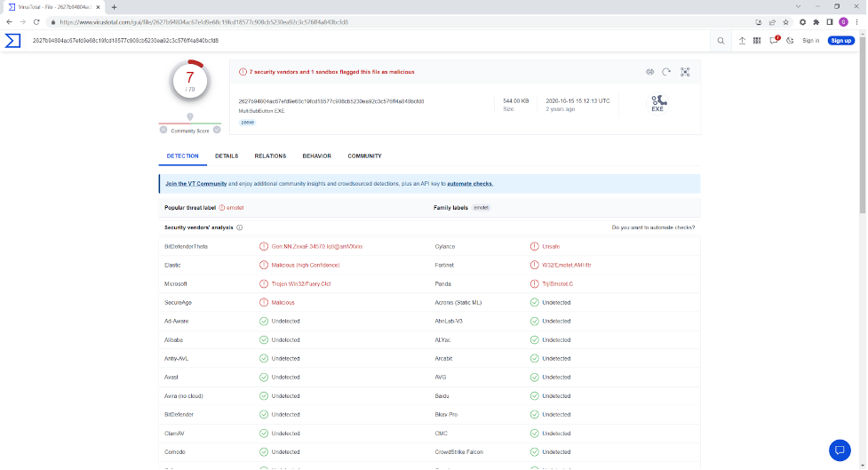Viewport: 868px width, 470px height.
Task: Select the DETECTION tab
Action: coord(183,156)
